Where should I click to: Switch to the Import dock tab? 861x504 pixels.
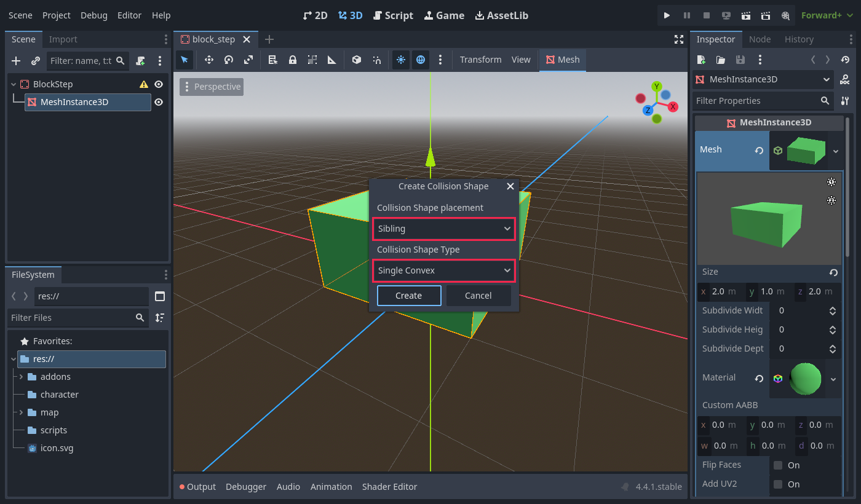coord(63,39)
